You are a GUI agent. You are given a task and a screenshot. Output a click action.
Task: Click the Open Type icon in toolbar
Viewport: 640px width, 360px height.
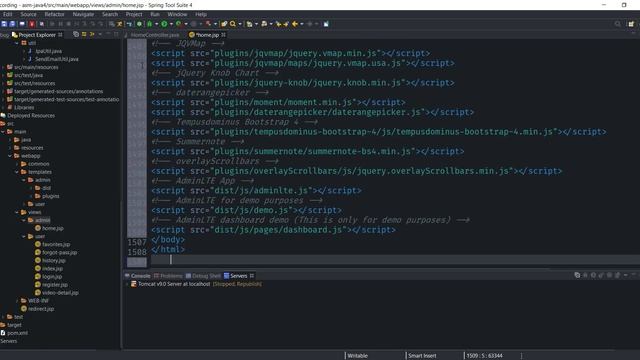click(x=224, y=24)
